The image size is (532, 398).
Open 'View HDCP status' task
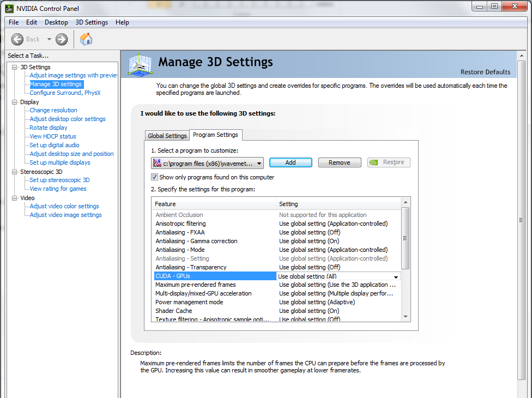53,136
